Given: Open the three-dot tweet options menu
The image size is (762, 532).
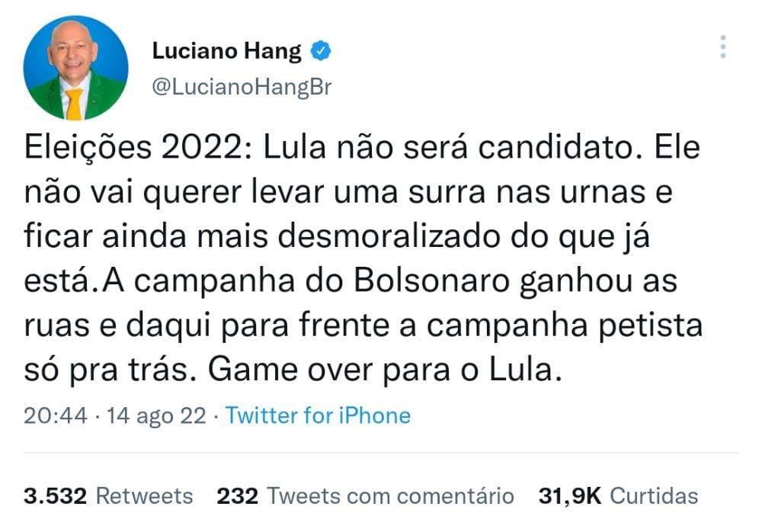Looking at the screenshot, I should (723, 47).
